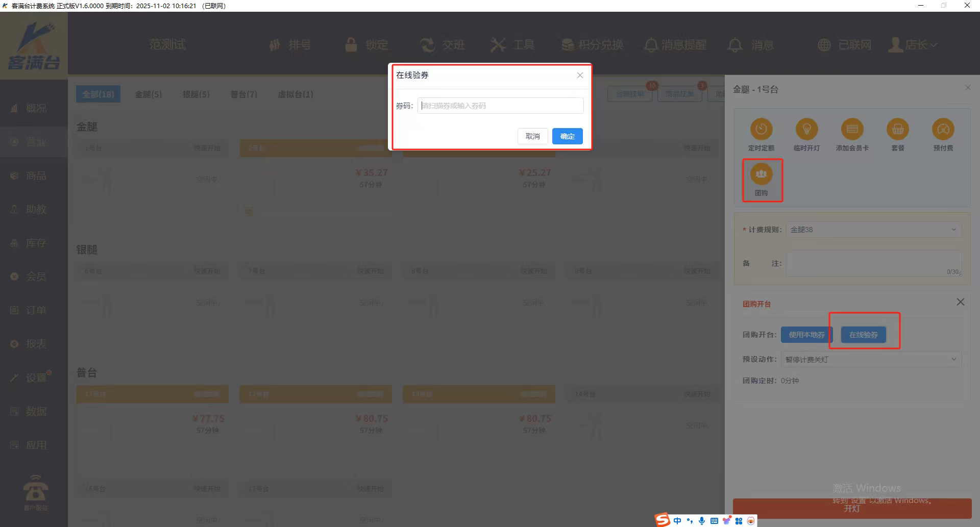This screenshot has width=980, height=527.
Task: Close the 金腿 - 1号台 side panel
Action: point(968,88)
